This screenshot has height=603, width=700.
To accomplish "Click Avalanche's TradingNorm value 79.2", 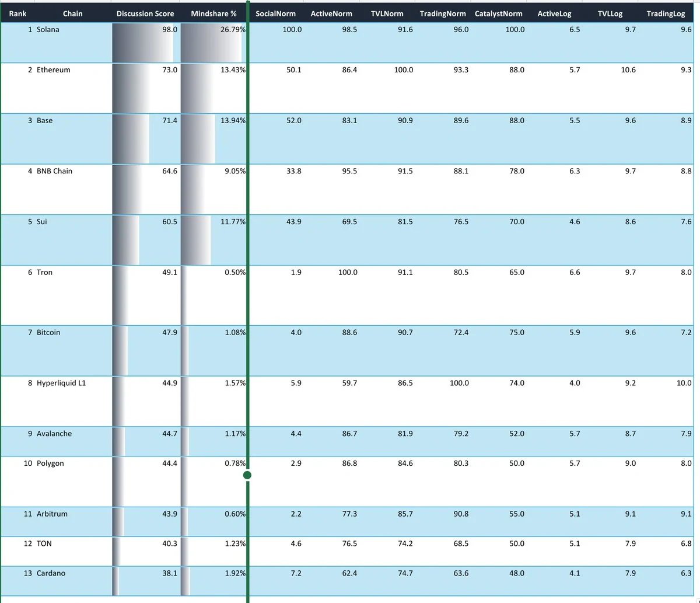I will [461, 434].
